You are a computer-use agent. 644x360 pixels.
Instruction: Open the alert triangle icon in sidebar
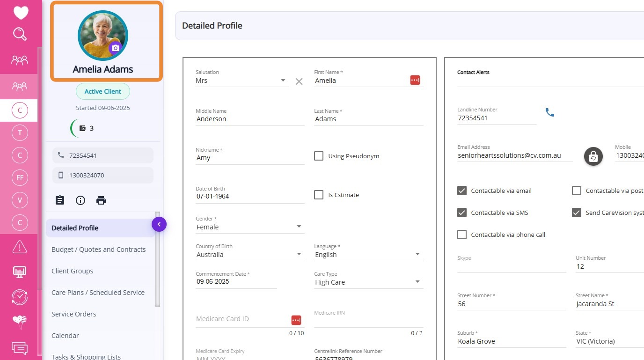coord(20,246)
